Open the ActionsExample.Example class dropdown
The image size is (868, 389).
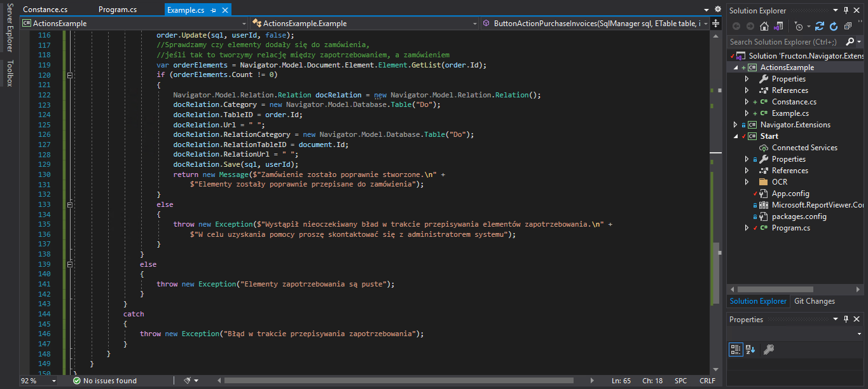(364, 24)
